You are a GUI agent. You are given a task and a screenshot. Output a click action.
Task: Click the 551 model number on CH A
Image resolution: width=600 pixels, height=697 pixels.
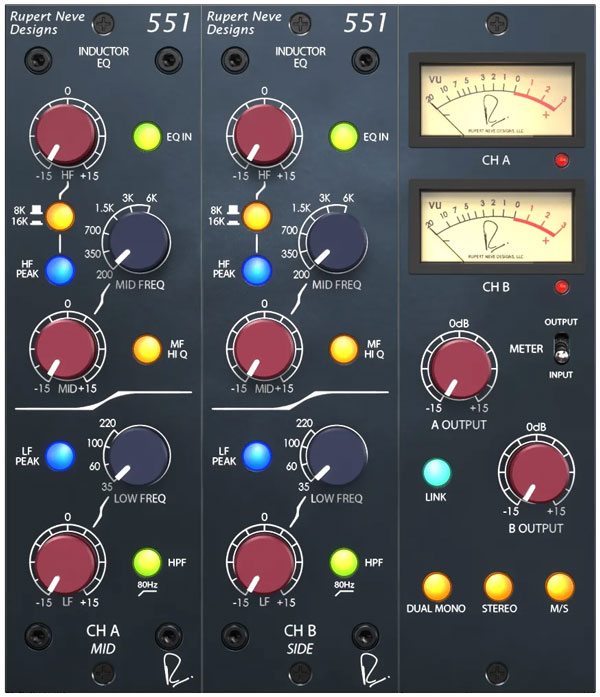(168, 23)
